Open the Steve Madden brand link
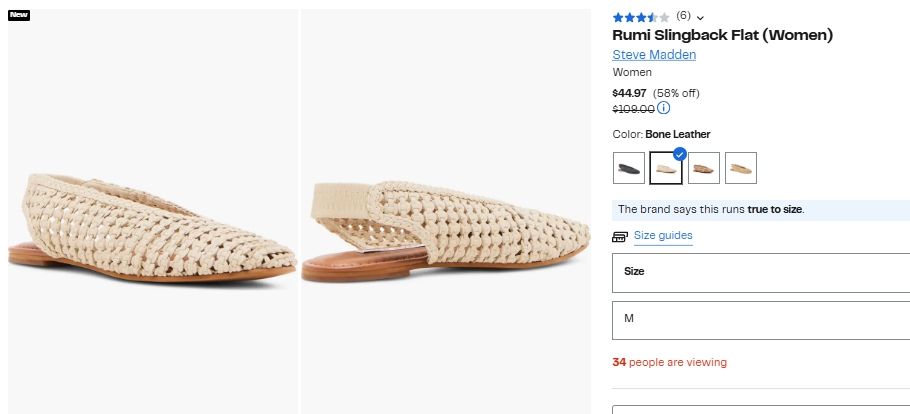The width and height of the screenshot is (910, 414). (x=654, y=54)
